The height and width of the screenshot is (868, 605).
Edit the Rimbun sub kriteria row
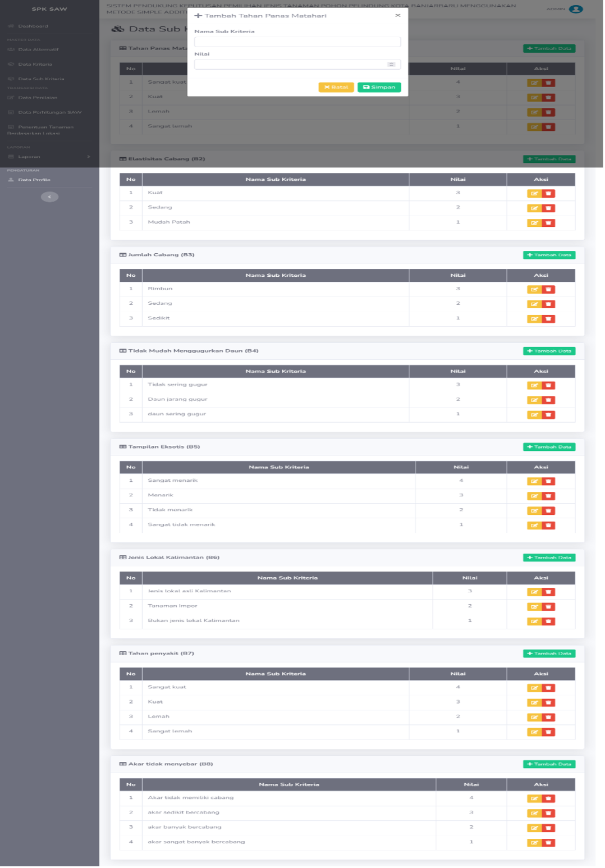click(x=535, y=290)
